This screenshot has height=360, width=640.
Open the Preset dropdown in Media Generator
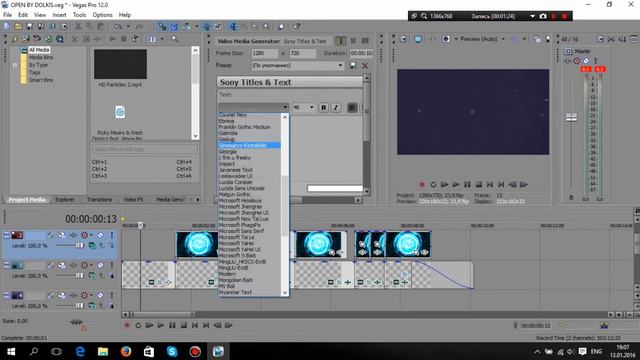tap(340, 65)
